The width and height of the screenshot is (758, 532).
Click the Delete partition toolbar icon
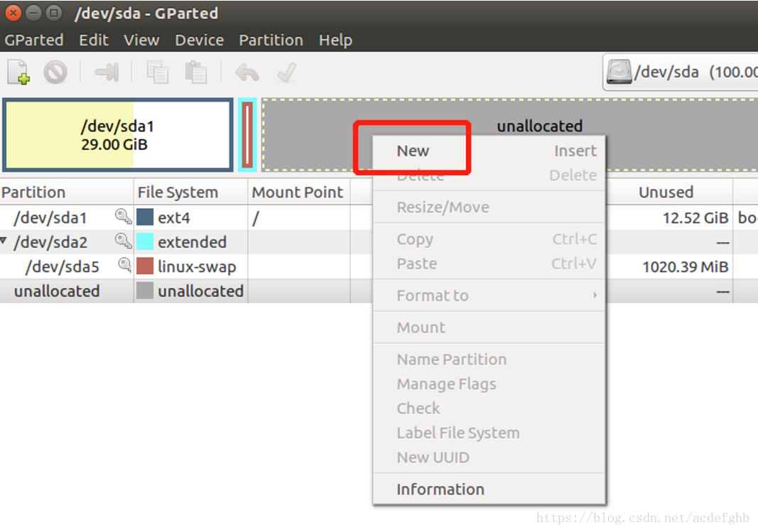tap(55, 72)
